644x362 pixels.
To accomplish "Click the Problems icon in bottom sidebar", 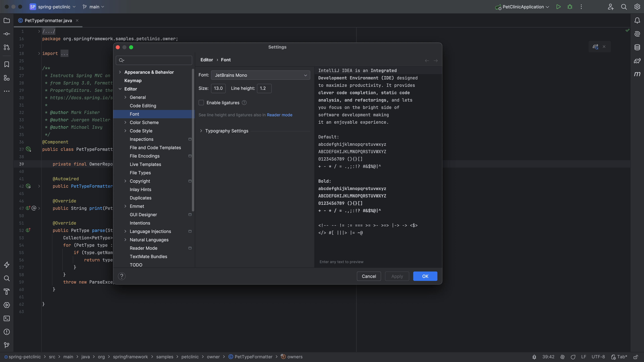I will pyautogui.click(x=7, y=332).
